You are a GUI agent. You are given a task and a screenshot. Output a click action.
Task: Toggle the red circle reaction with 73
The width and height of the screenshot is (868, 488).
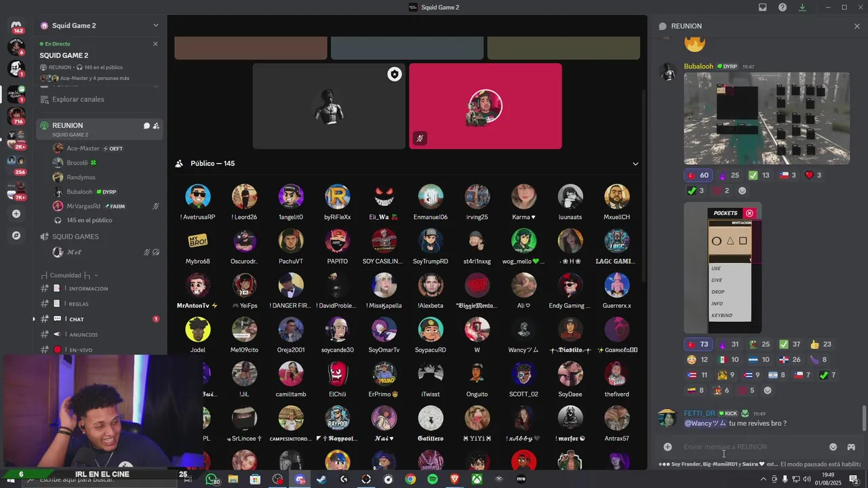[698, 344]
